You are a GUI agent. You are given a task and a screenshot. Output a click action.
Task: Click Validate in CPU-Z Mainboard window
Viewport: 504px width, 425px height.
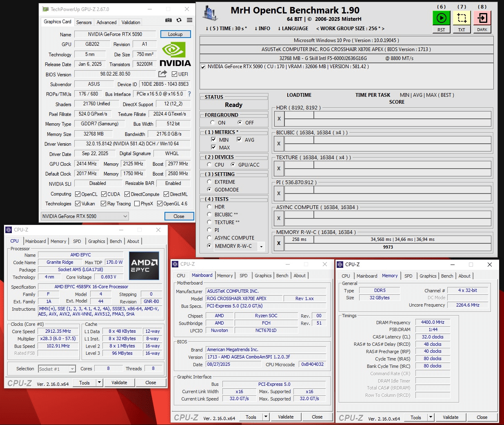[x=286, y=417]
